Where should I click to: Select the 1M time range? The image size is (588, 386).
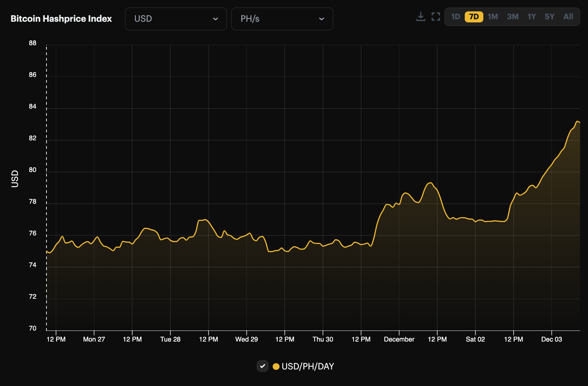[x=493, y=16]
